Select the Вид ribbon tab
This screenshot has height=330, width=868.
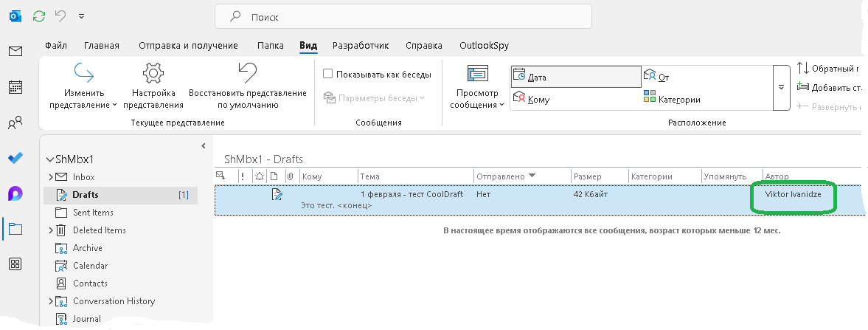[308, 46]
